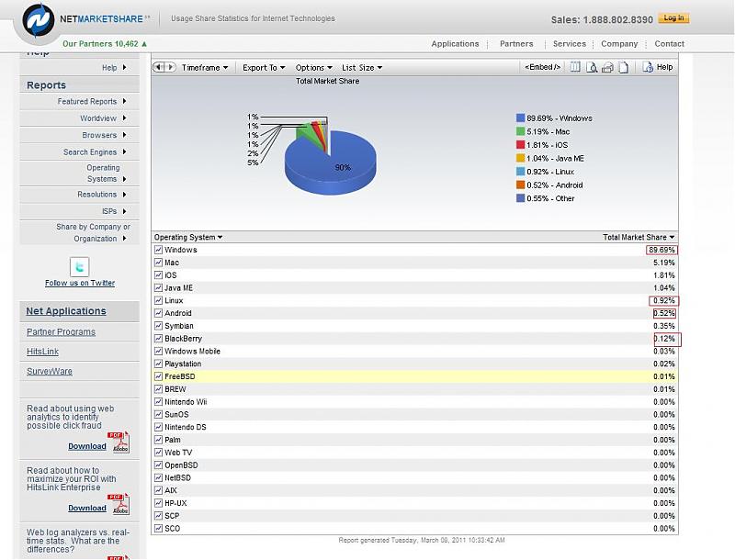Expand the Resolutions sidebar menu
735x560 pixels.
tap(102, 195)
